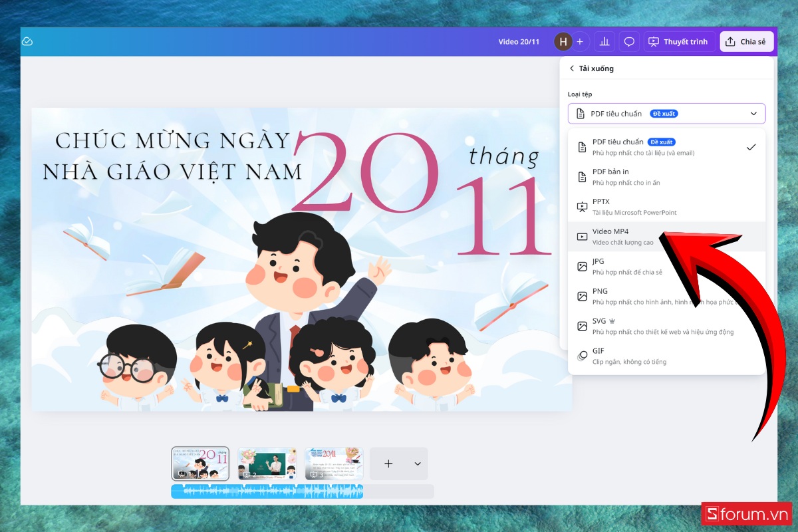Click the Canva logo icon top-left

coord(27,41)
